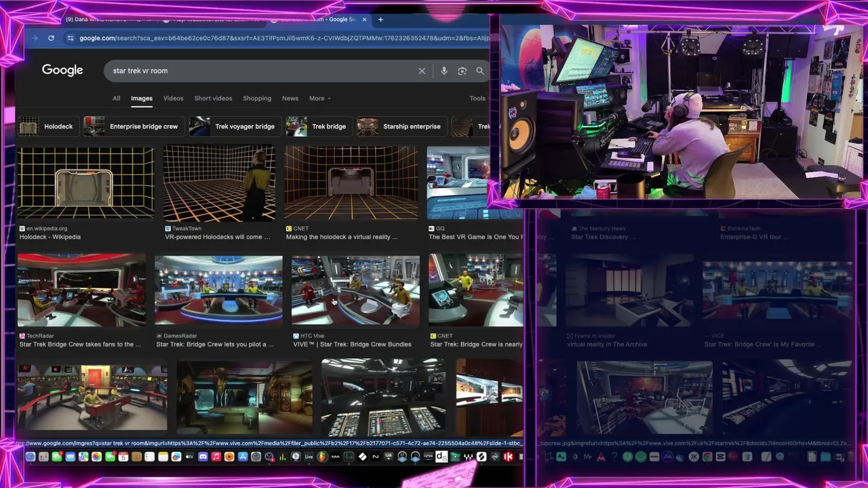
Task: Open the News tab
Action: click(x=290, y=98)
